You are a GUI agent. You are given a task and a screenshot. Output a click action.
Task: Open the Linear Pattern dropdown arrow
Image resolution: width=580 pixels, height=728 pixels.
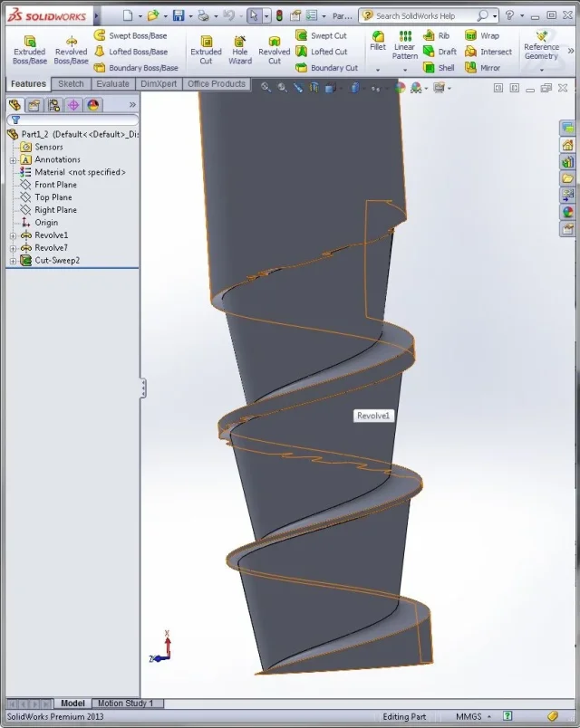(404, 69)
